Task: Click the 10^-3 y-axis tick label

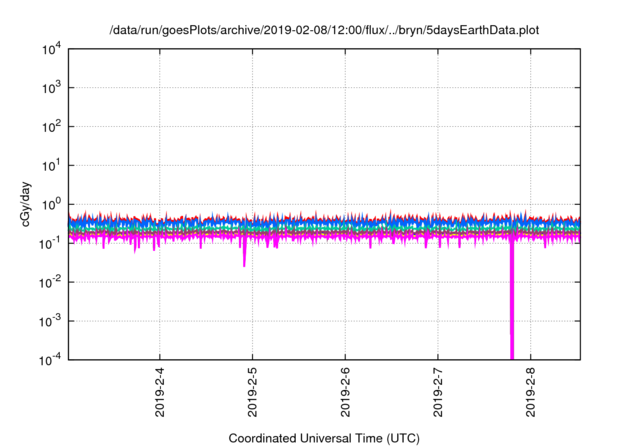Action: pyautogui.click(x=50, y=322)
